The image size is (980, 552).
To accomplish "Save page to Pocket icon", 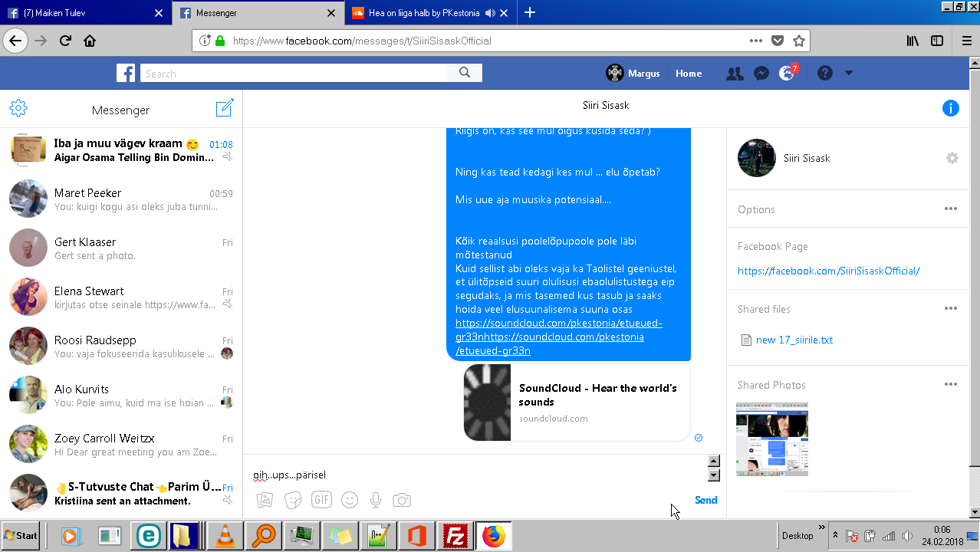I will pyautogui.click(x=778, y=41).
